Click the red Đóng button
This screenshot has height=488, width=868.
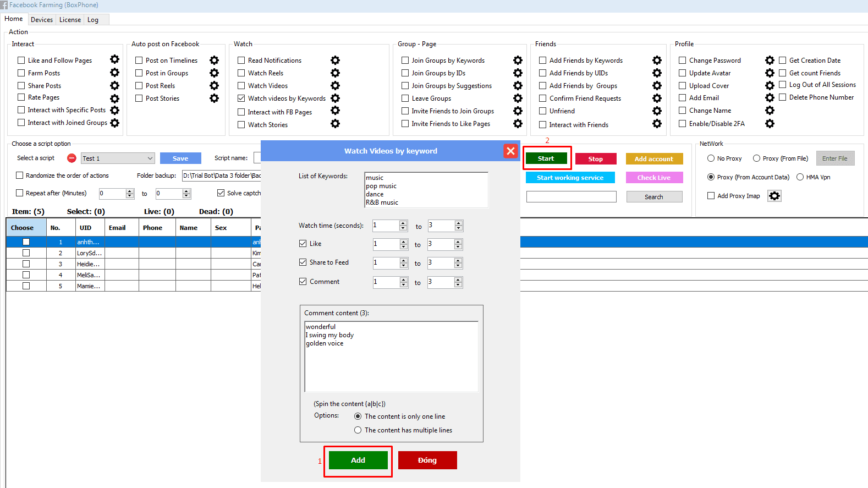pyautogui.click(x=427, y=460)
